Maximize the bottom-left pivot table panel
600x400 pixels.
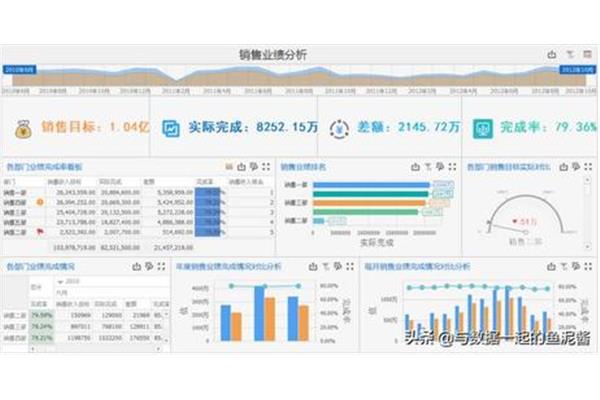pyautogui.click(x=161, y=266)
